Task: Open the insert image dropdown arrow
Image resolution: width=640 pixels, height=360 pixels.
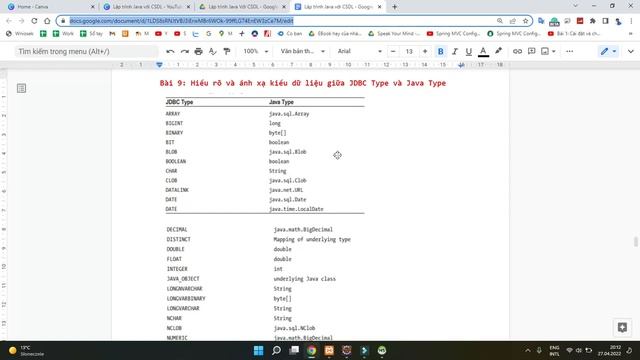Action: (x=553, y=51)
